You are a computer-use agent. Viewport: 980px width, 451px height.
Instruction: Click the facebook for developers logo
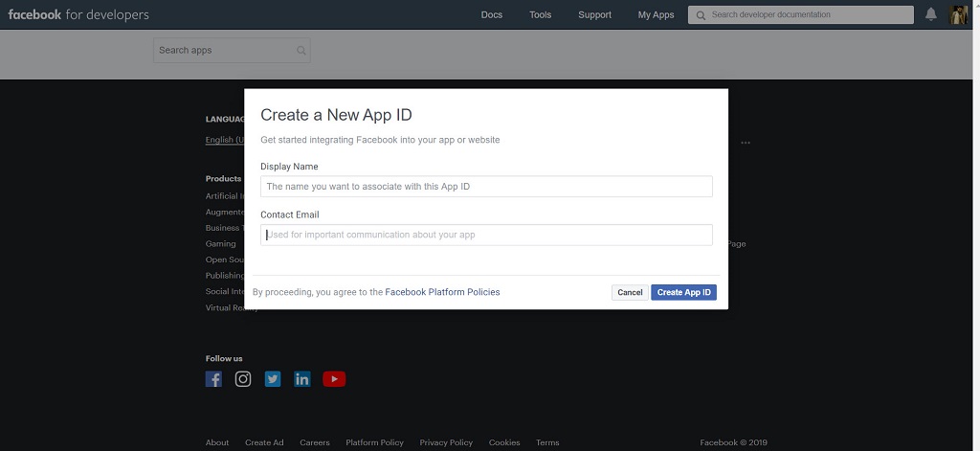click(78, 14)
